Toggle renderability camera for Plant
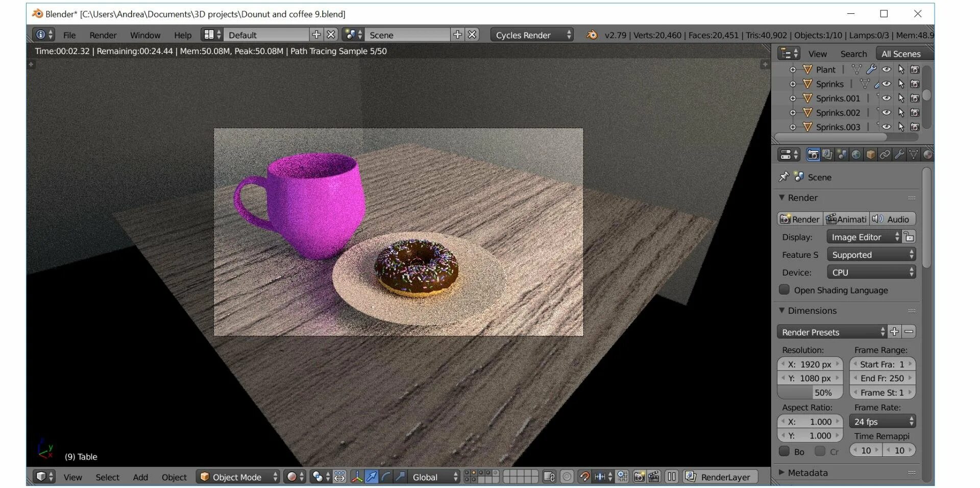The height and width of the screenshot is (488, 980). pos(915,69)
